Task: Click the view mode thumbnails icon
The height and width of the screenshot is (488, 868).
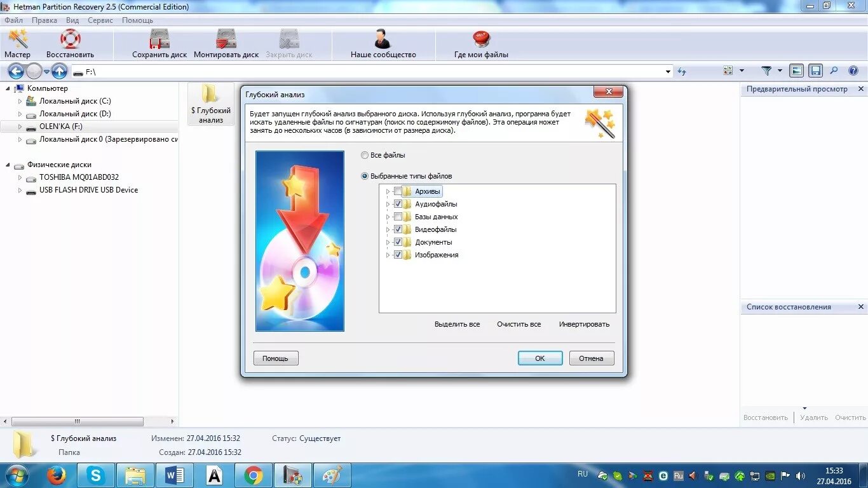Action: coord(728,71)
